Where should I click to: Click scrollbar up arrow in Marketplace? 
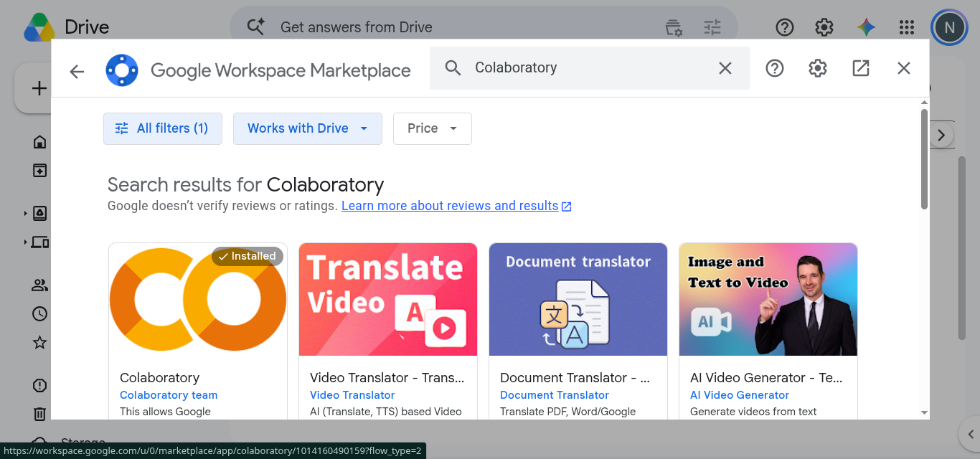[x=925, y=103]
